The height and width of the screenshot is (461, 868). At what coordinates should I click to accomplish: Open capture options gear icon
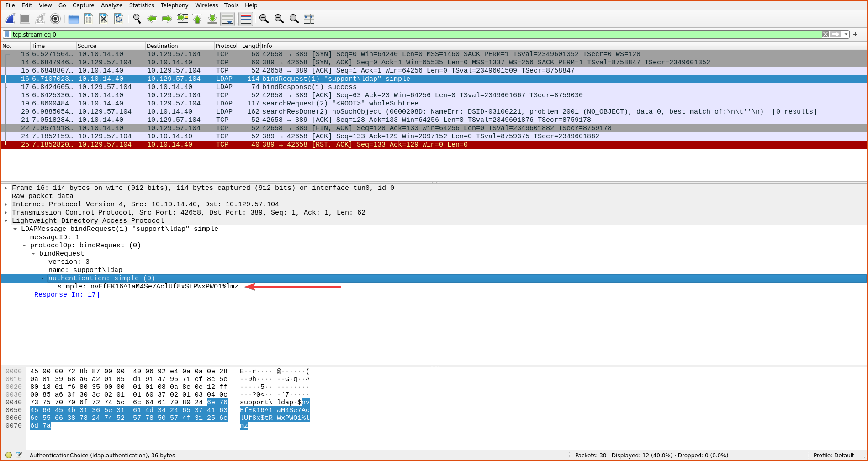point(55,19)
